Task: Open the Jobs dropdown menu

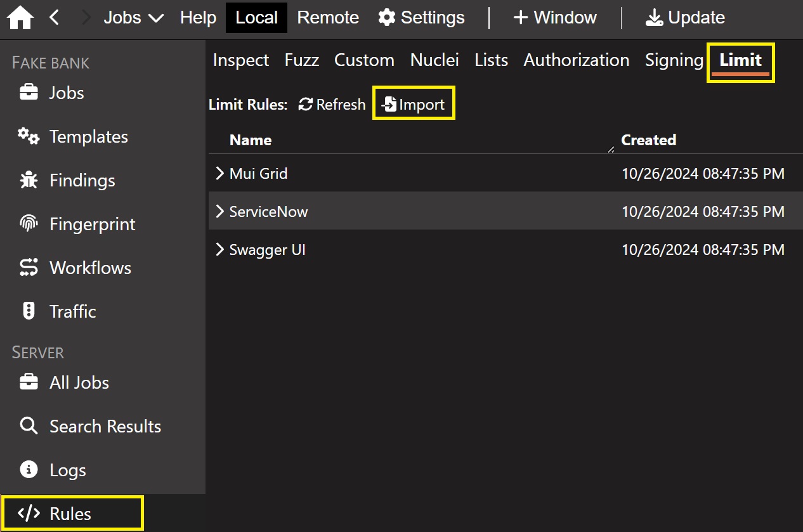Action: click(x=133, y=18)
